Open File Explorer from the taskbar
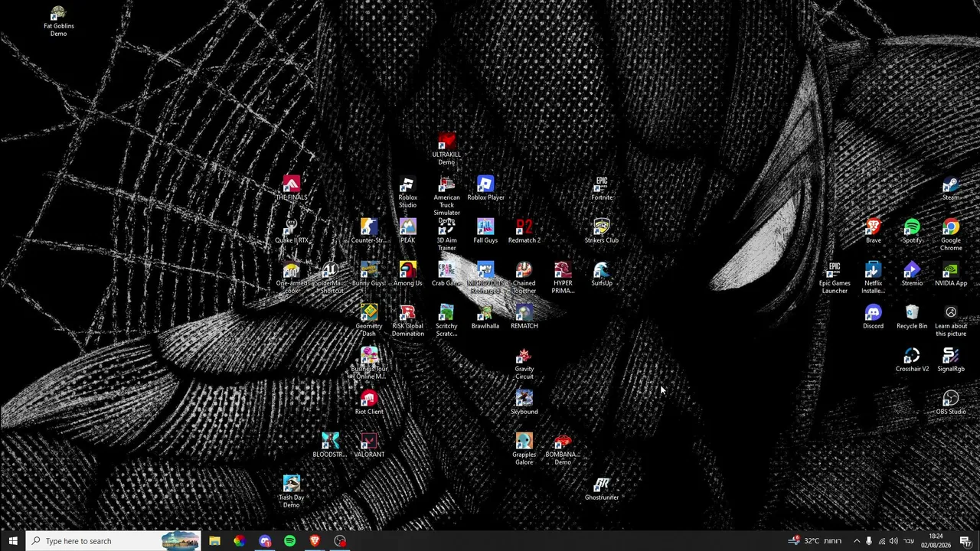Screen dimensions: 980x551 tap(214, 541)
